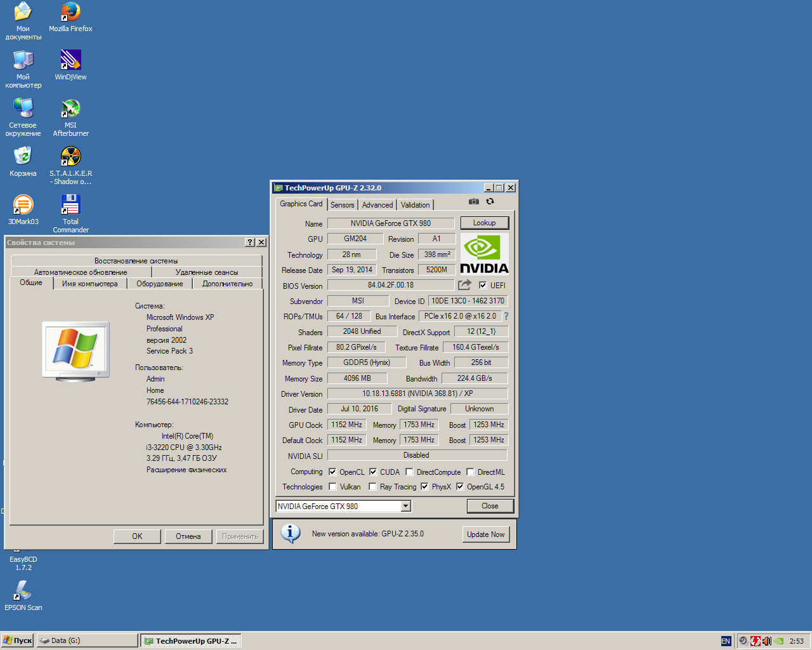Open the Оборудование tab

tap(160, 284)
